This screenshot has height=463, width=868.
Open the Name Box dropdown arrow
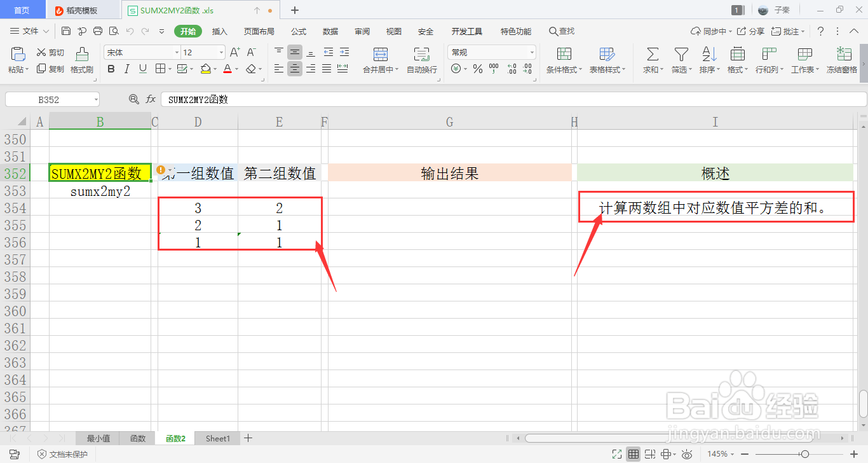96,99
